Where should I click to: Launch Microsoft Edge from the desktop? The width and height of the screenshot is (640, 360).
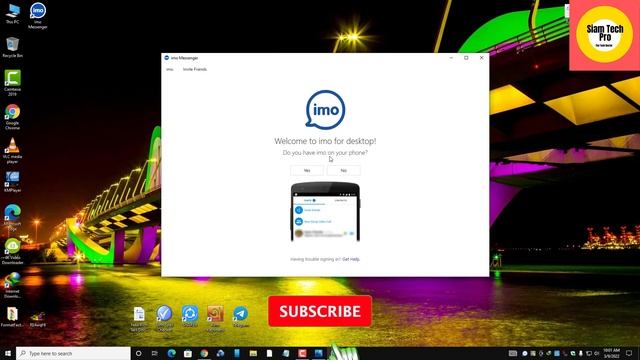pos(12,217)
